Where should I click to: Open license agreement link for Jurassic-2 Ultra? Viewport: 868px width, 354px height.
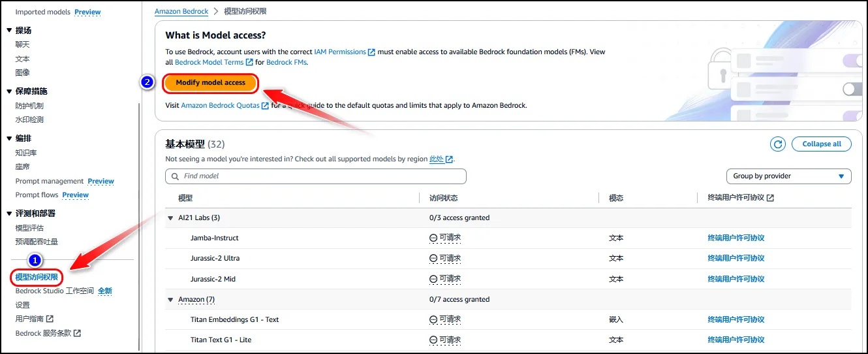click(736, 259)
